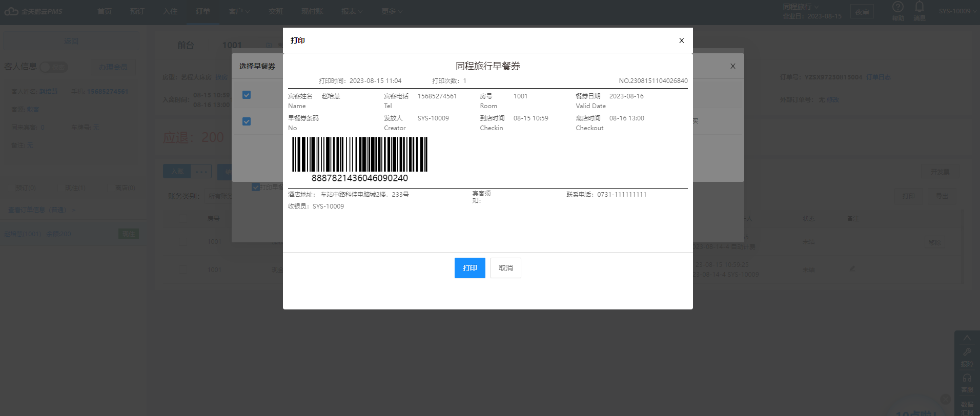Image resolution: width=980 pixels, height=416 pixels.
Task: Open the 交班 shift menu item
Action: pyautogui.click(x=276, y=11)
